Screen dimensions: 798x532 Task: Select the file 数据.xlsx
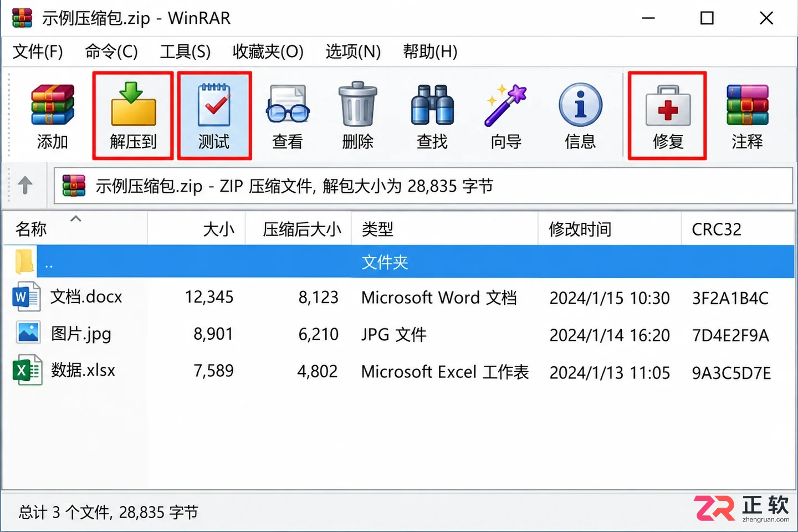tap(83, 370)
